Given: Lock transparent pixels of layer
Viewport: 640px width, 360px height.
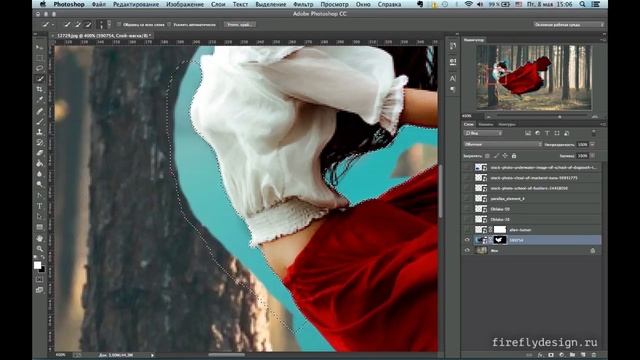Looking at the screenshot, I should tap(487, 156).
